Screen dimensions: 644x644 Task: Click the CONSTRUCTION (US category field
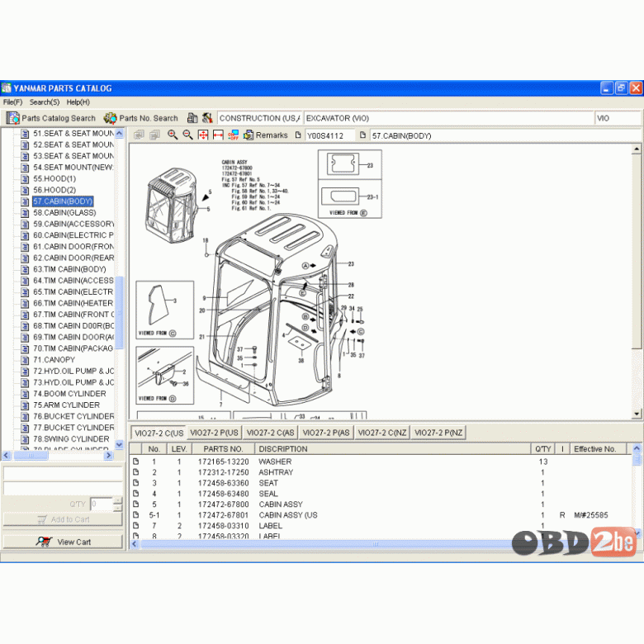click(x=260, y=118)
